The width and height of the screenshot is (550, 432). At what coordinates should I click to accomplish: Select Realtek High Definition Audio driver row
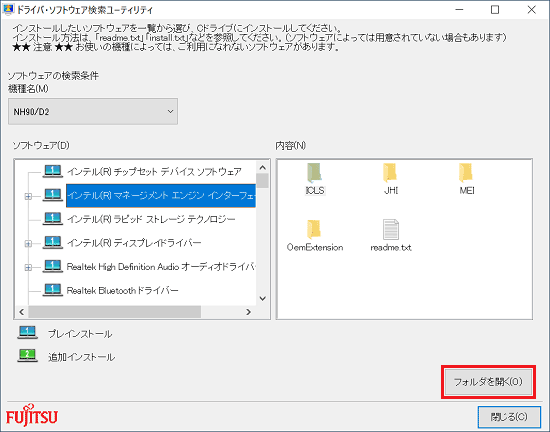[x=161, y=266]
